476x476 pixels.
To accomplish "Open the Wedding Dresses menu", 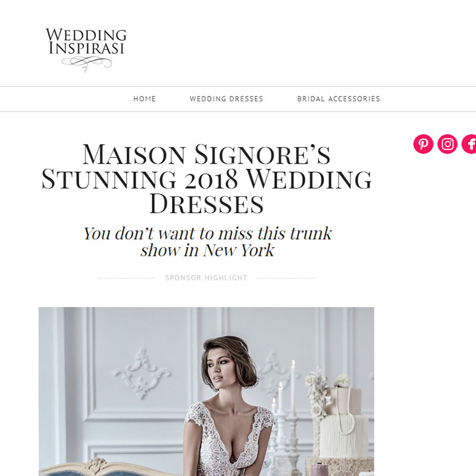I will (227, 99).
